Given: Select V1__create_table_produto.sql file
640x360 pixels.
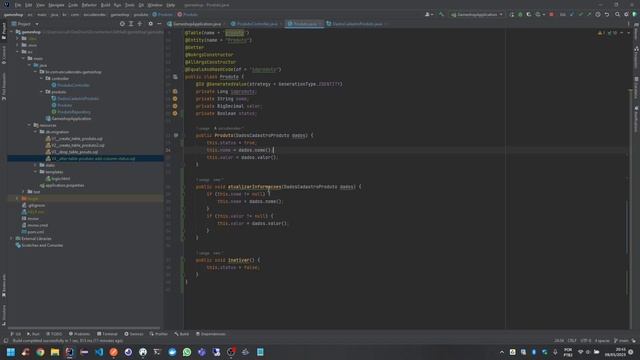Looking at the screenshot, I should (74, 139).
